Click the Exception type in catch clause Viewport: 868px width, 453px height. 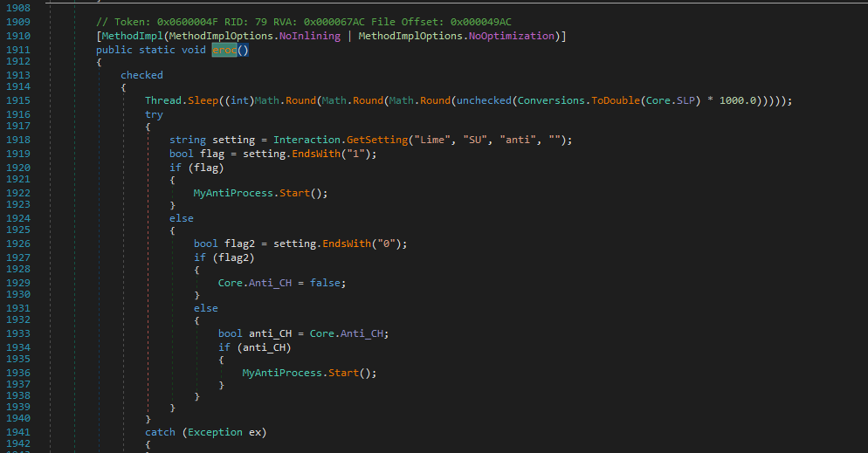(x=216, y=431)
